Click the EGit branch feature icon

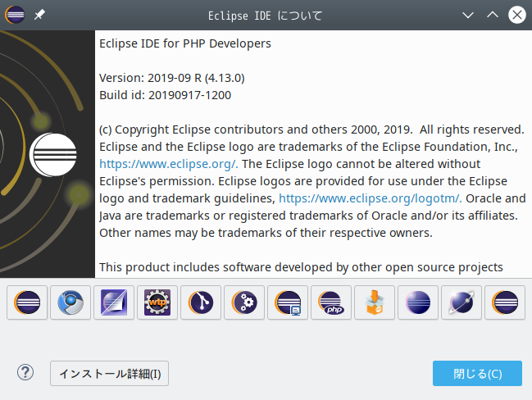(x=201, y=302)
